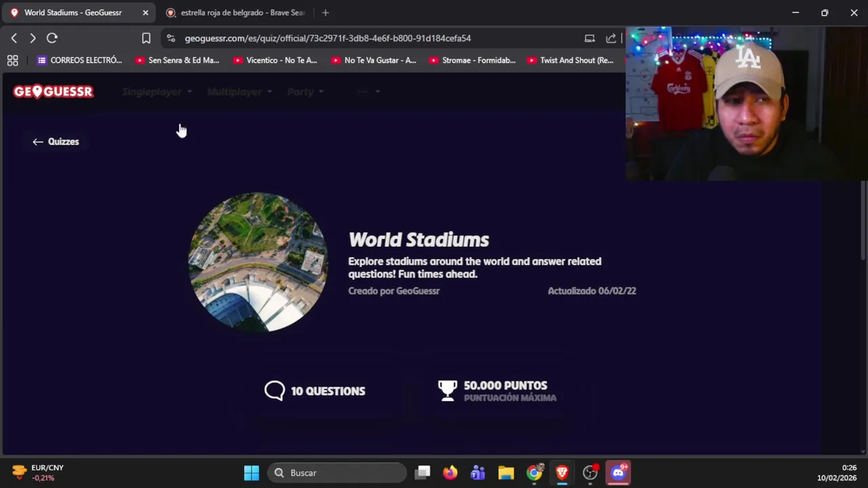Open taskbar app icon with red notification dot
The height and width of the screenshot is (488, 868).
(591, 472)
